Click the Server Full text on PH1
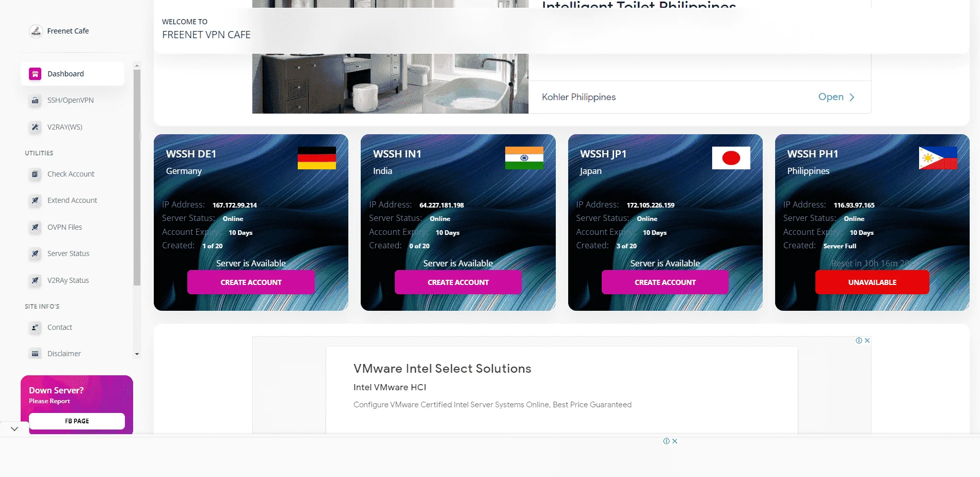 840,246
